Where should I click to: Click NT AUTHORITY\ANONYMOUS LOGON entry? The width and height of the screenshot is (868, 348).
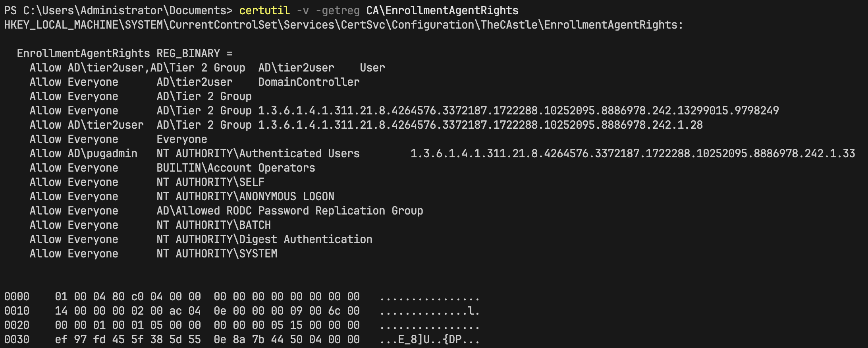[x=245, y=196]
